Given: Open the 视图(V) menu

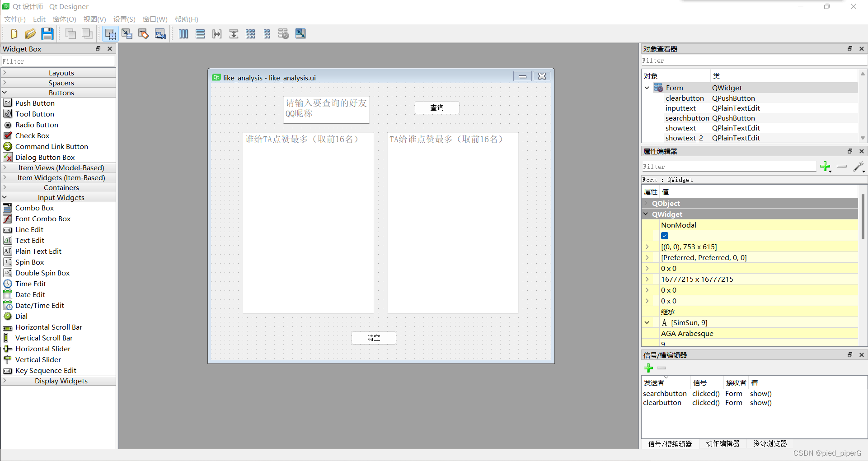Looking at the screenshot, I should [x=95, y=19].
